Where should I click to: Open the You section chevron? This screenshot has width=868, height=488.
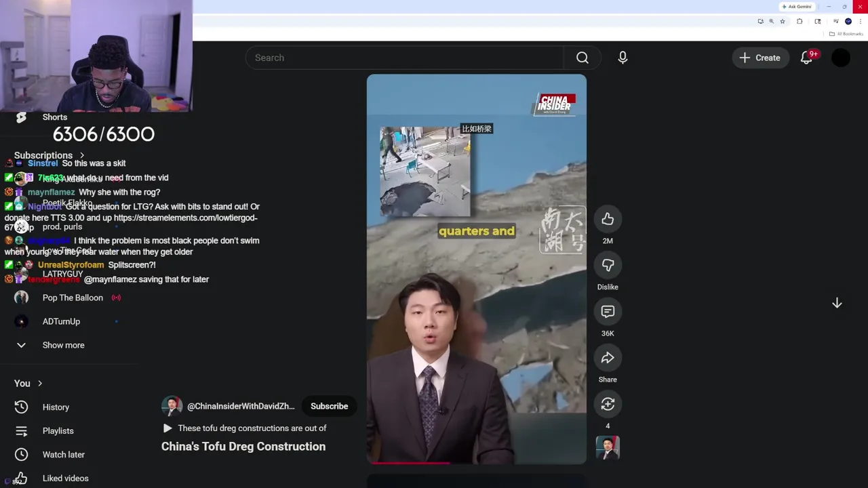pyautogui.click(x=40, y=384)
